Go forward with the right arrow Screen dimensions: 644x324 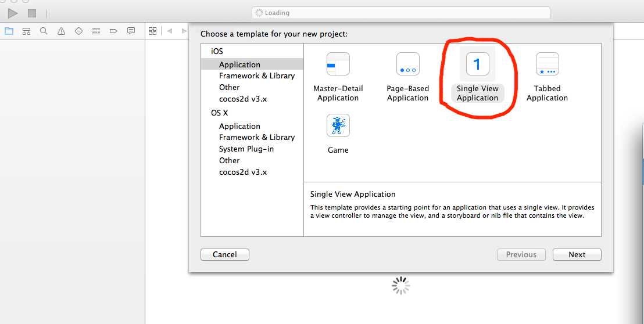[184, 31]
